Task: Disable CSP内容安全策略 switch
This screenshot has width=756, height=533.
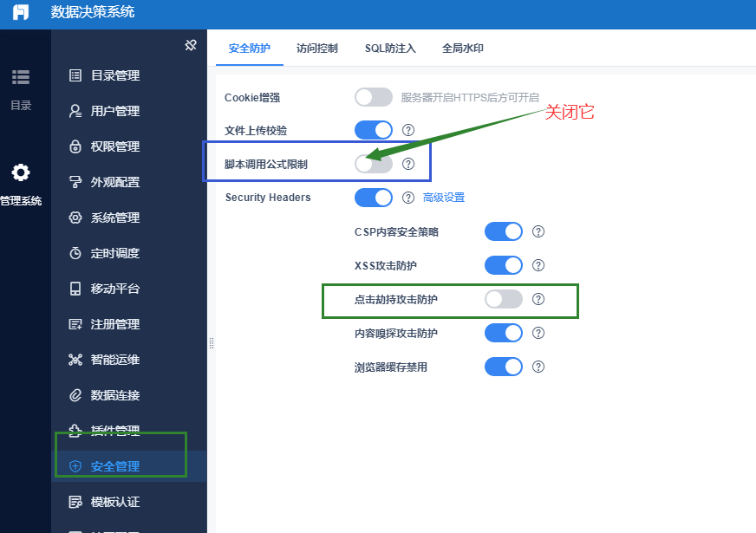Action: [x=504, y=231]
